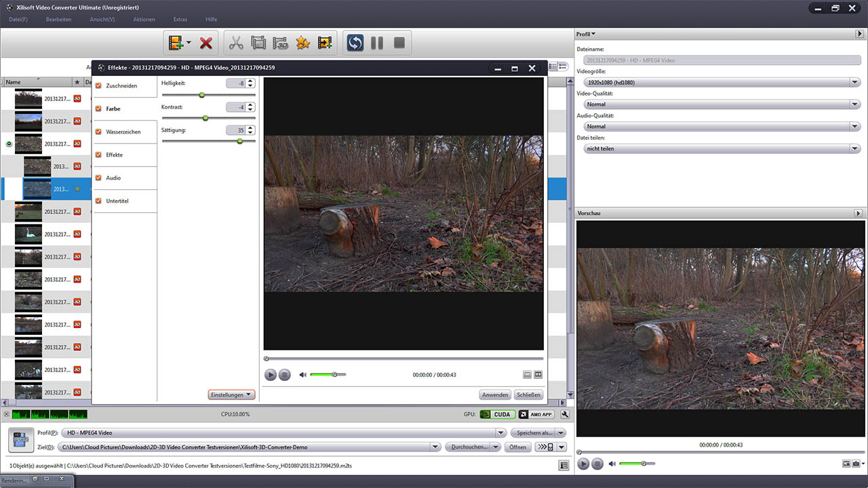Screen dimensions: 868x488
Task: Open the Video-Qualität dropdown
Action: 854,104
